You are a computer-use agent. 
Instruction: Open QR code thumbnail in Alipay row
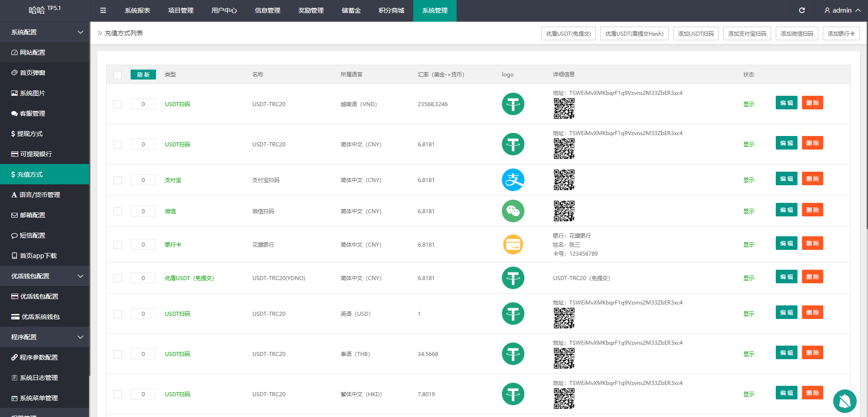(564, 180)
